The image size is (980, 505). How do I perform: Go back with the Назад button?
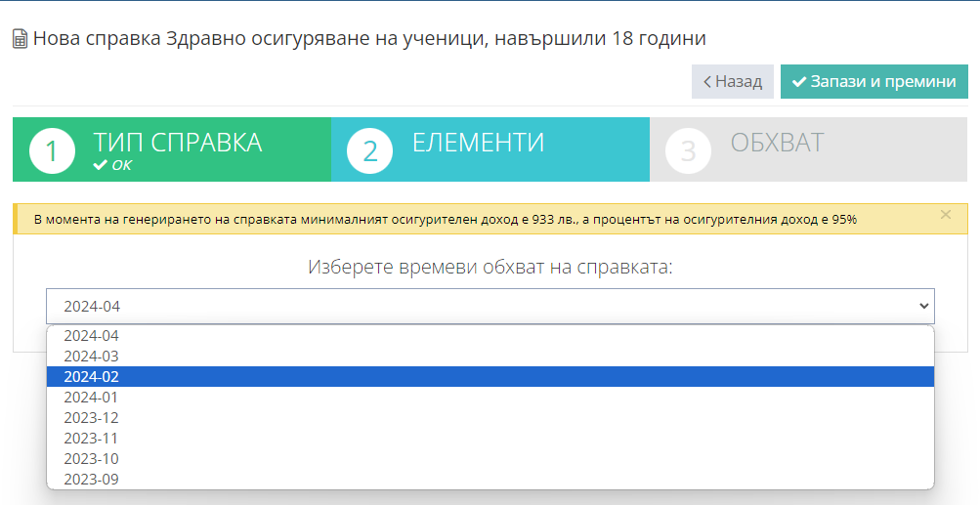point(733,82)
